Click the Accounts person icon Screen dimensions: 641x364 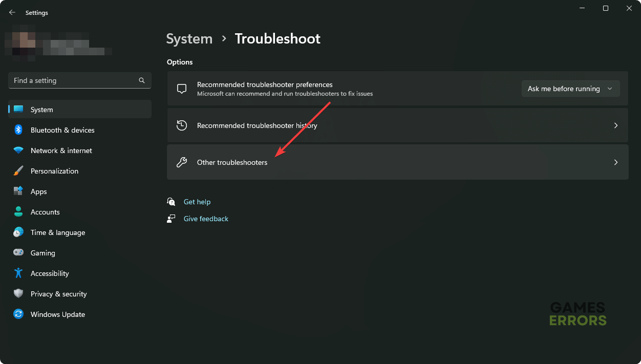pyautogui.click(x=18, y=212)
